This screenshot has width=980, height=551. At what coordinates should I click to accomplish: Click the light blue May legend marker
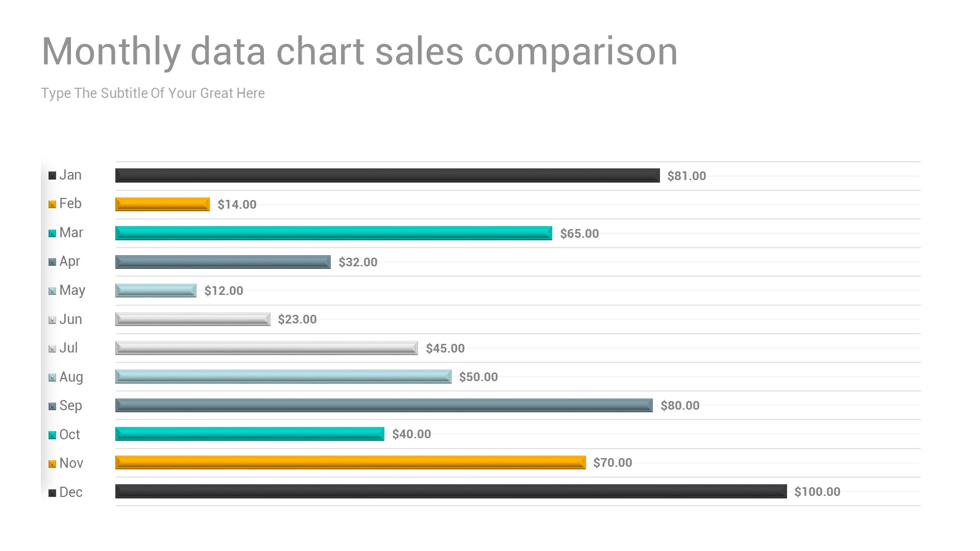52,291
